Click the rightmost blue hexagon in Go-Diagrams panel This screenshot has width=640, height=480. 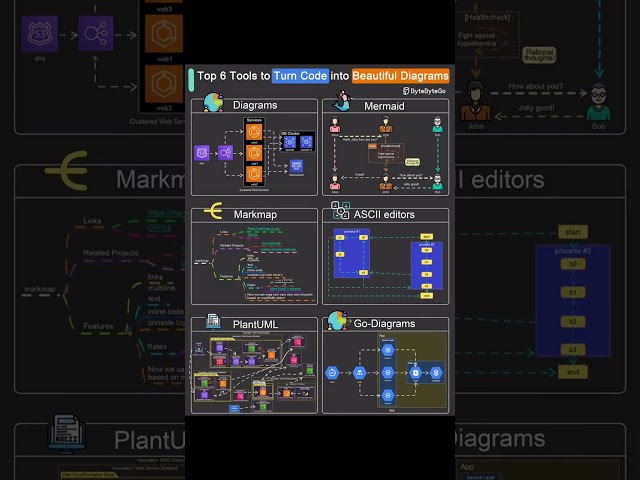(436, 373)
